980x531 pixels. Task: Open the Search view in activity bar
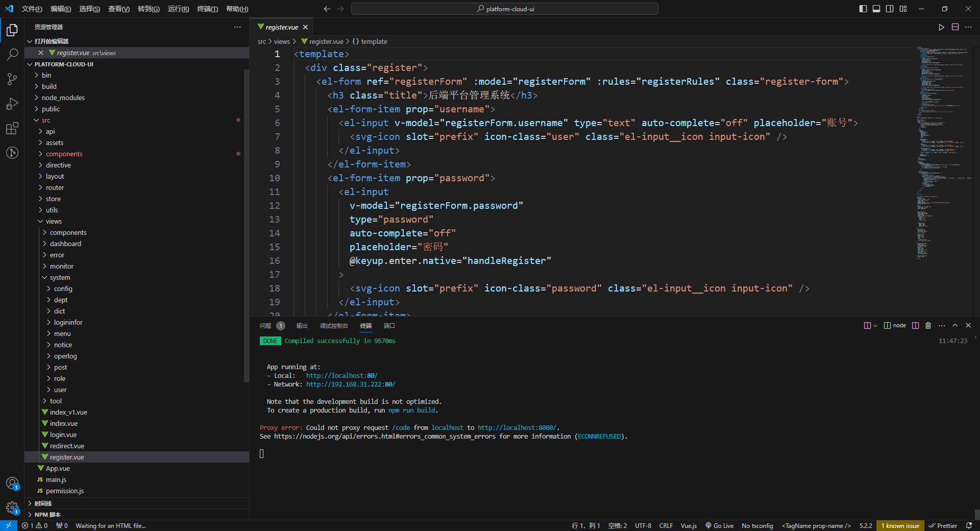[12, 54]
